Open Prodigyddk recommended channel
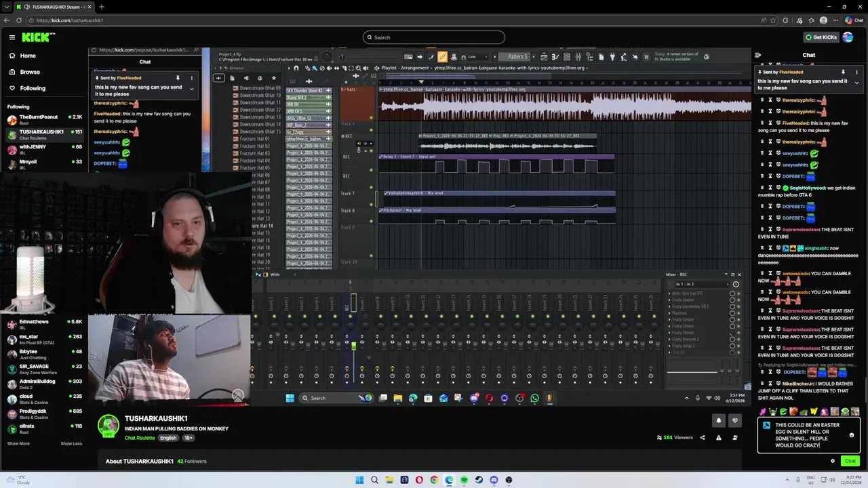The width and height of the screenshot is (868, 488). 44,413
